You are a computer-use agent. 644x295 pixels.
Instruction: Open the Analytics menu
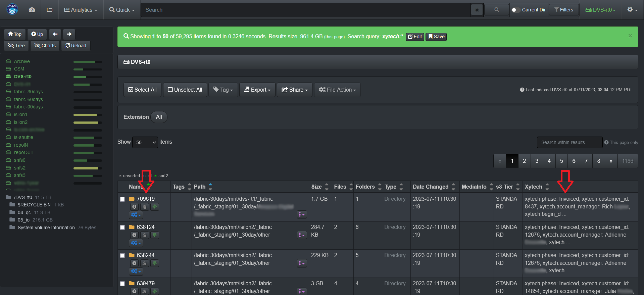coord(81,10)
